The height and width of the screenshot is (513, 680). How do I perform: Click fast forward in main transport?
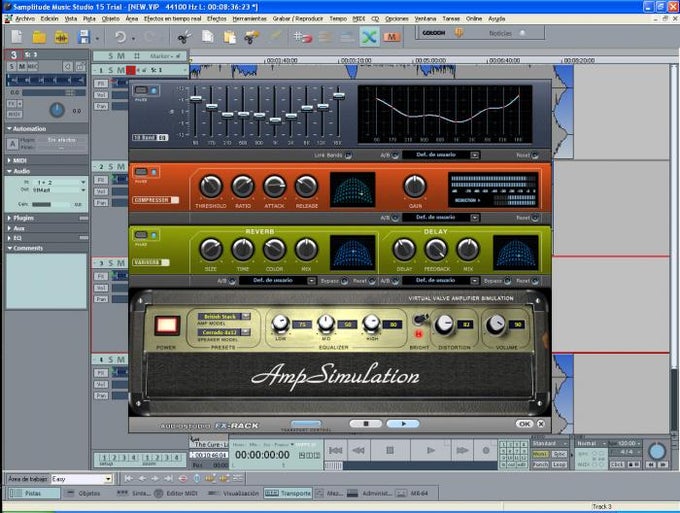click(462, 451)
